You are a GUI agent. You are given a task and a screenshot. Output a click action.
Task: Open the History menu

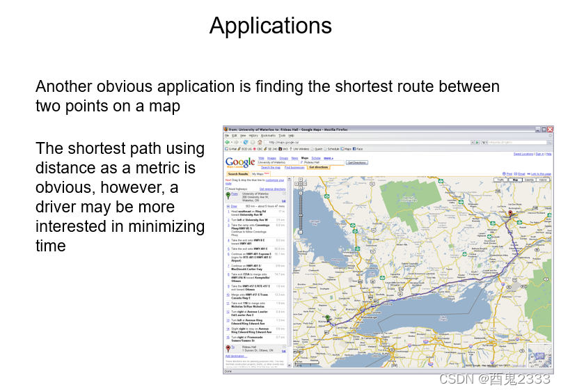253,136
